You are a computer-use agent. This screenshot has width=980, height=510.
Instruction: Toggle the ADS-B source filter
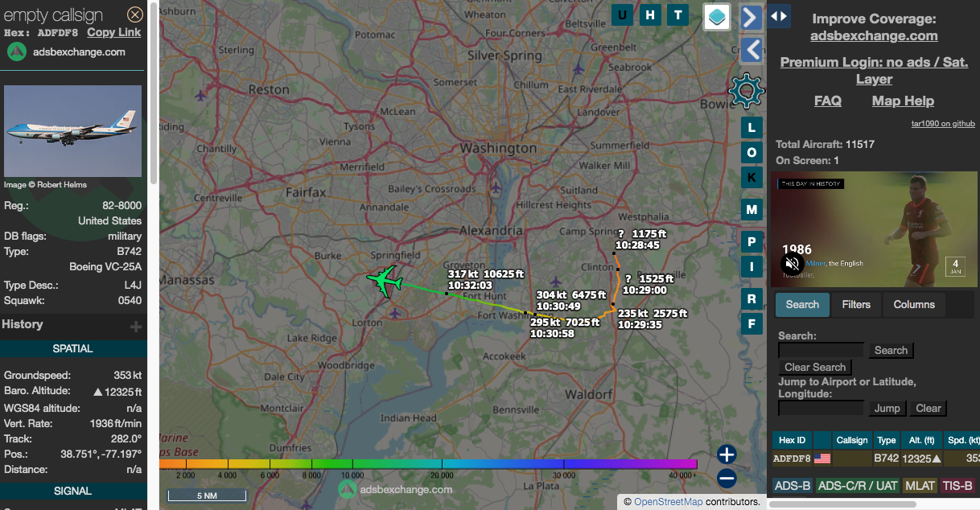793,486
